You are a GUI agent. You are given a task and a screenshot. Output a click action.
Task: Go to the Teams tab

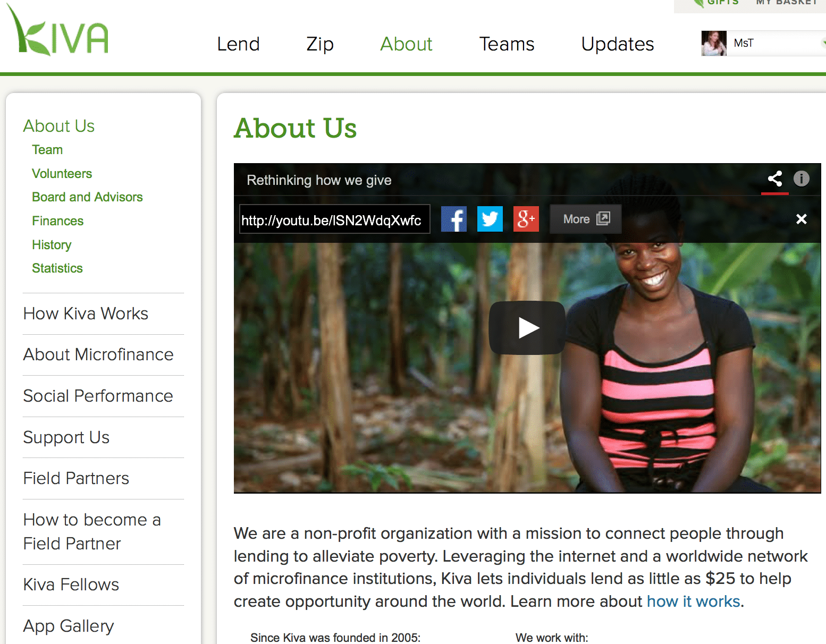[x=507, y=44]
